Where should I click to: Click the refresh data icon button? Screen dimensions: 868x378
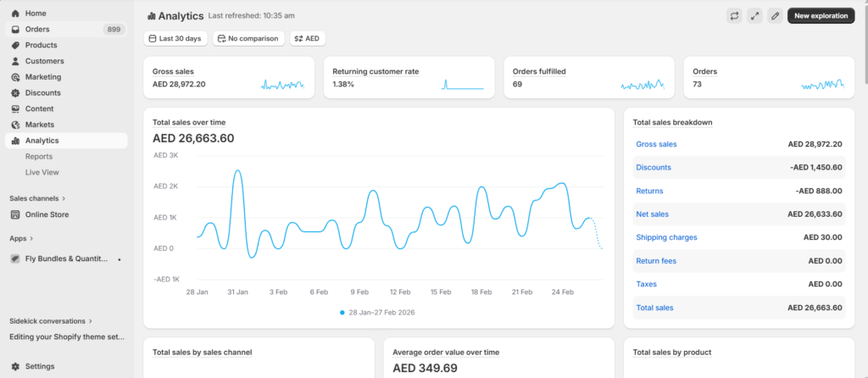point(734,16)
